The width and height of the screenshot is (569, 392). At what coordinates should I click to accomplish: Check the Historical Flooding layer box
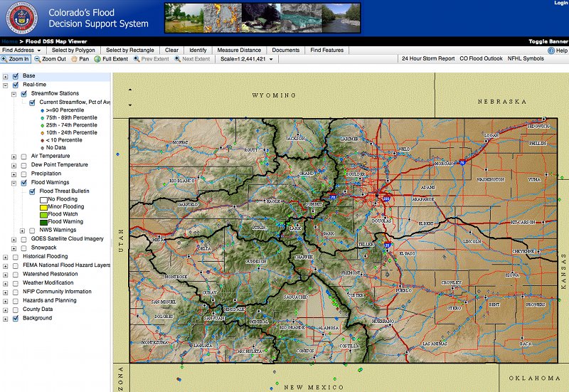[16, 256]
